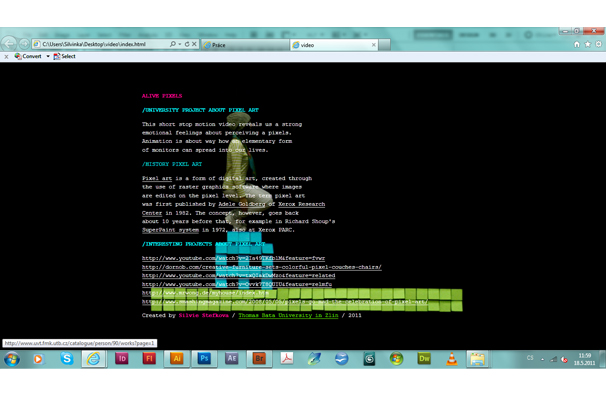Click the Select button in the toolbar
This screenshot has height=406, width=606.
click(68, 57)
